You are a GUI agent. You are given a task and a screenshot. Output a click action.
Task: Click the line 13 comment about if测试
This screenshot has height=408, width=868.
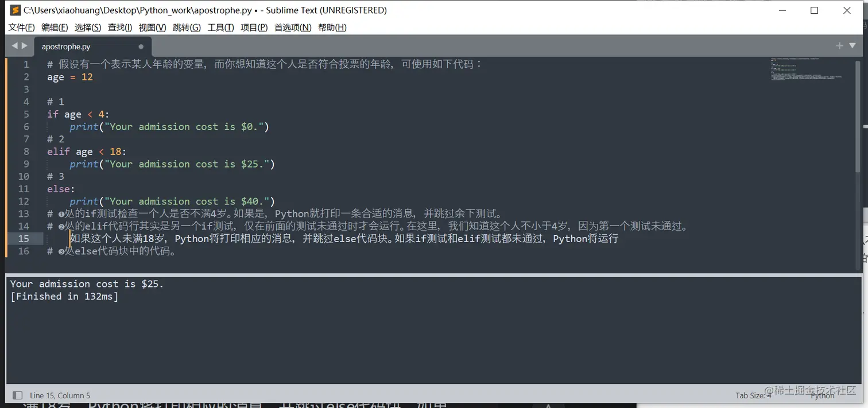276,214
